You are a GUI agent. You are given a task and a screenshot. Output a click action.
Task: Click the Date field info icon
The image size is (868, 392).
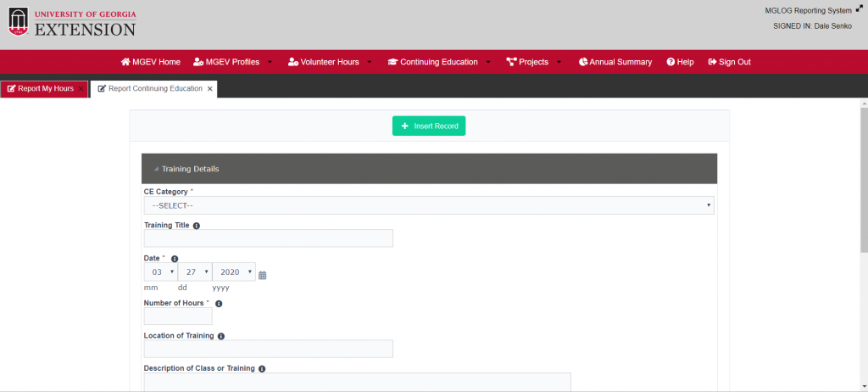[175, 259]
